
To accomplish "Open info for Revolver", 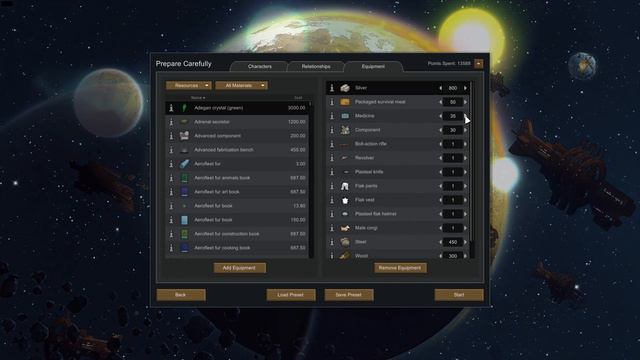I will click(x=332, y=158).
